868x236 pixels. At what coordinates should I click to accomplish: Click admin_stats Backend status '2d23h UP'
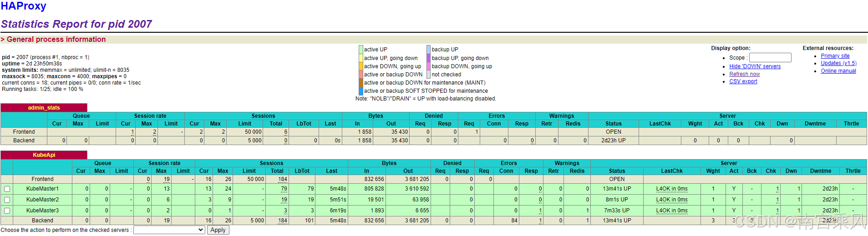(613, 141)
